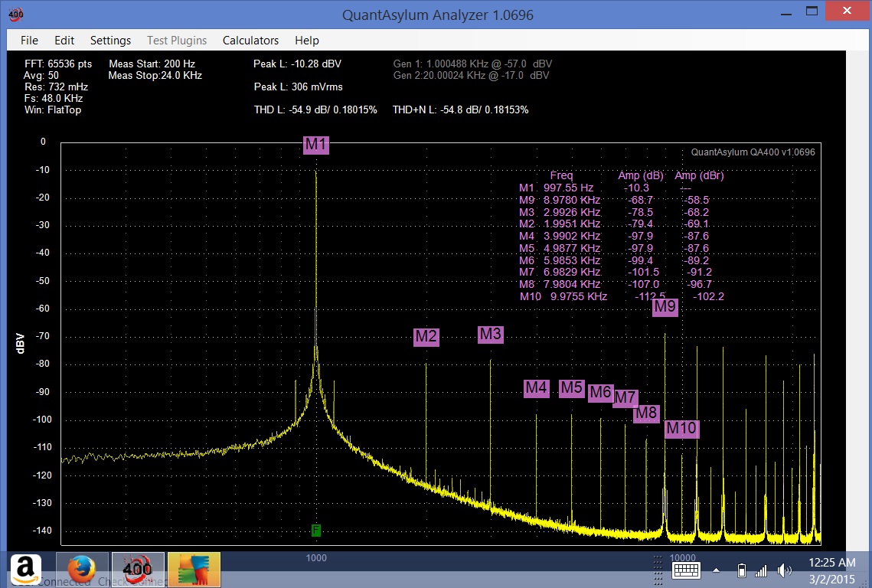This screenshot has width=872, height=588.
Task: Click the M6 5.9853 KHz table row
Action: pyautogui.click(x=614, y=261)
